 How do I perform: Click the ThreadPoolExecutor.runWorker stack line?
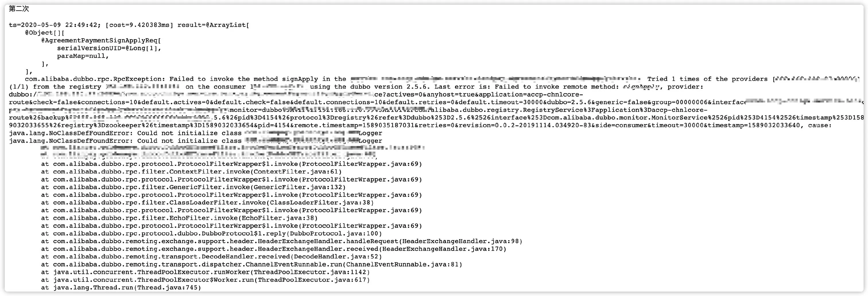click(x=206, y=272)
